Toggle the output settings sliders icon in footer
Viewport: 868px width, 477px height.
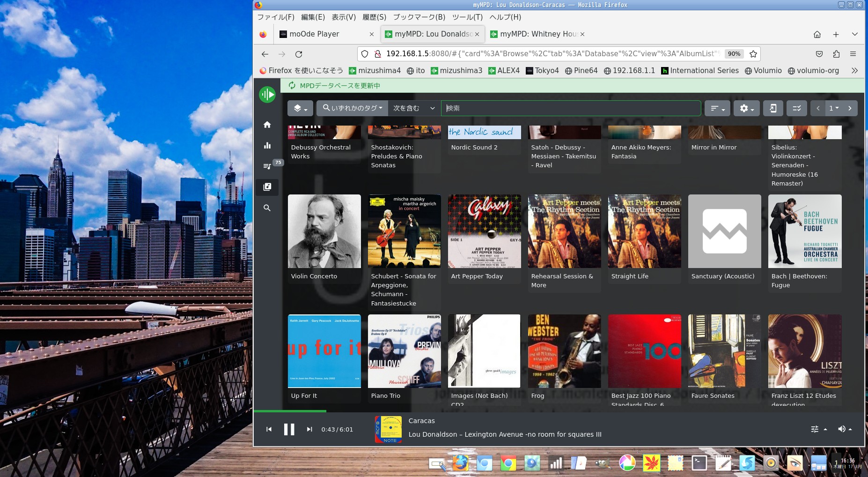[814, 429]
